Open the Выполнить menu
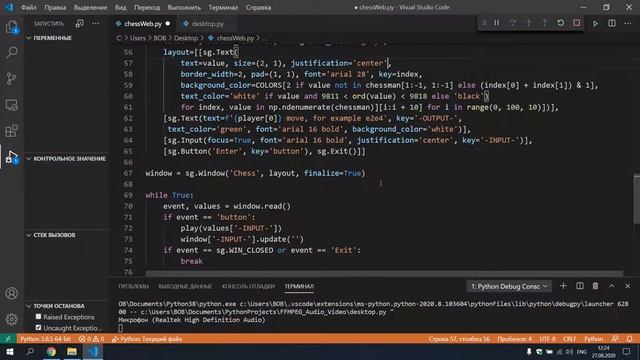 coord(184,7)
